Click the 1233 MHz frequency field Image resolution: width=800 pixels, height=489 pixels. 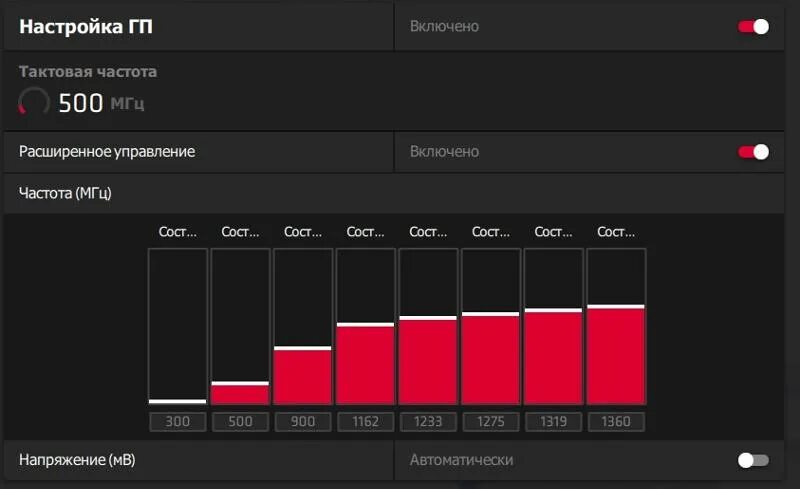point(428,422)
